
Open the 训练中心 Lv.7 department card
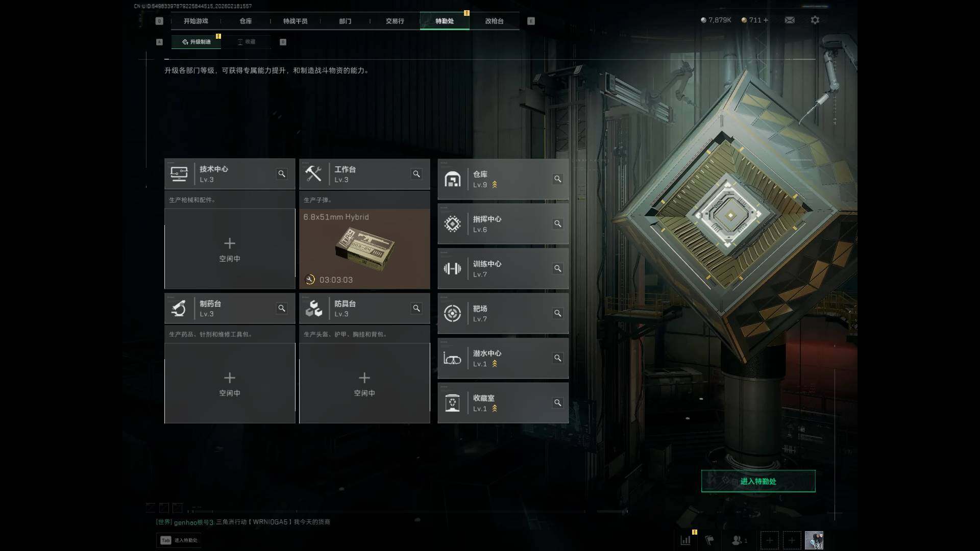pyautogui.click(x=503, y=269)
